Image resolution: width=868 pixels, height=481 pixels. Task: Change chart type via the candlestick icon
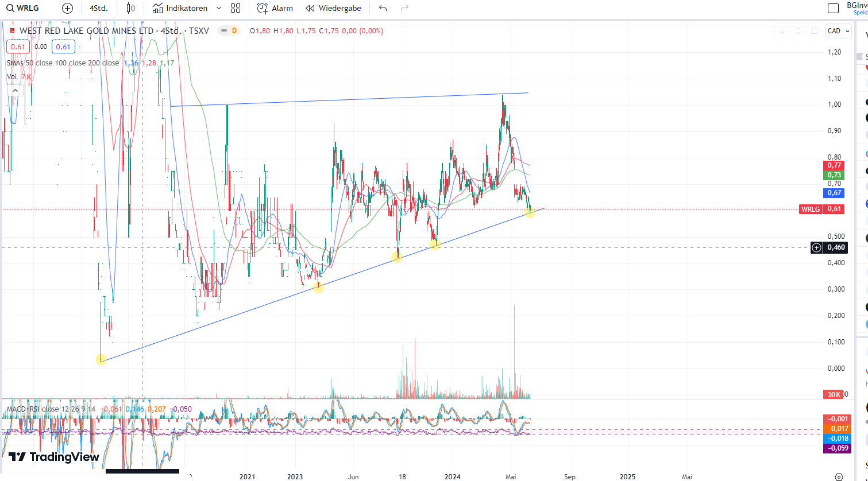130,8
